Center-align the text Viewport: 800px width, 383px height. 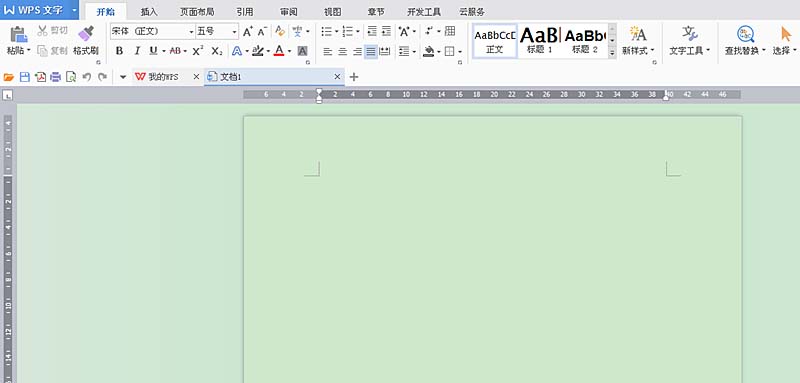[343, 51]
